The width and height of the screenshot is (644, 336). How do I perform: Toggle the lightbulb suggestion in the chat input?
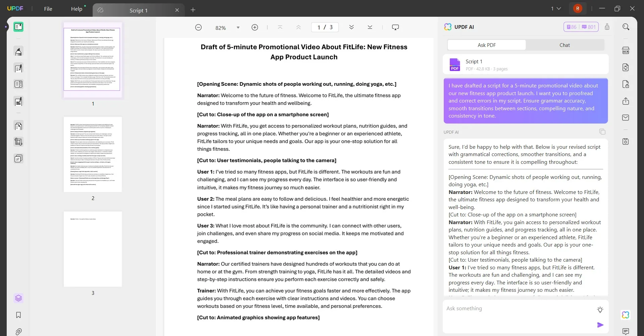click(600, 310)
